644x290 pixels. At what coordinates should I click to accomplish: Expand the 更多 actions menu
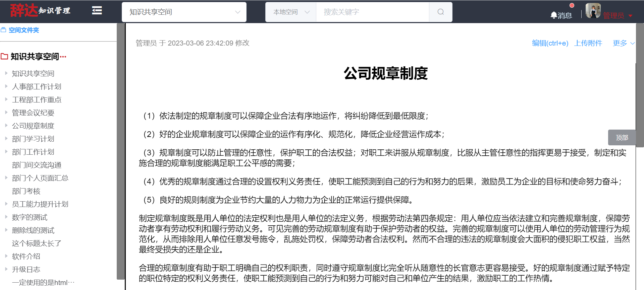[623, 43]
